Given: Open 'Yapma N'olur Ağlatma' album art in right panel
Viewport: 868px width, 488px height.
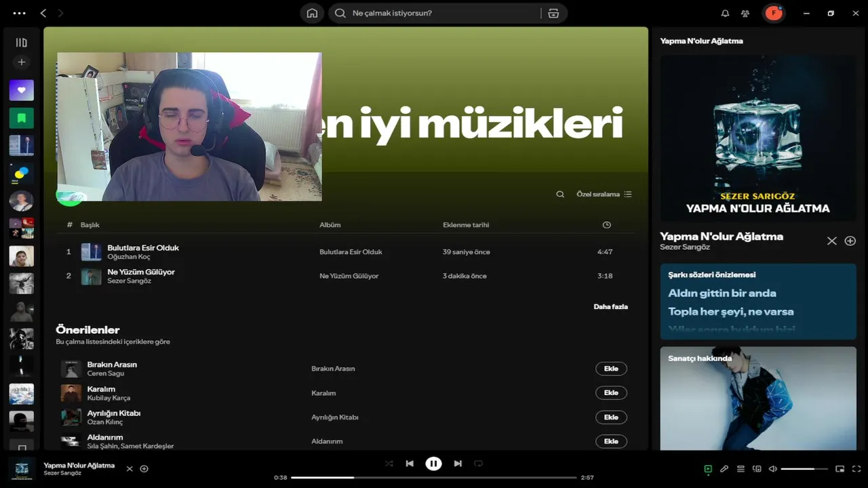Looking at the screenshot, I should 758,138.
